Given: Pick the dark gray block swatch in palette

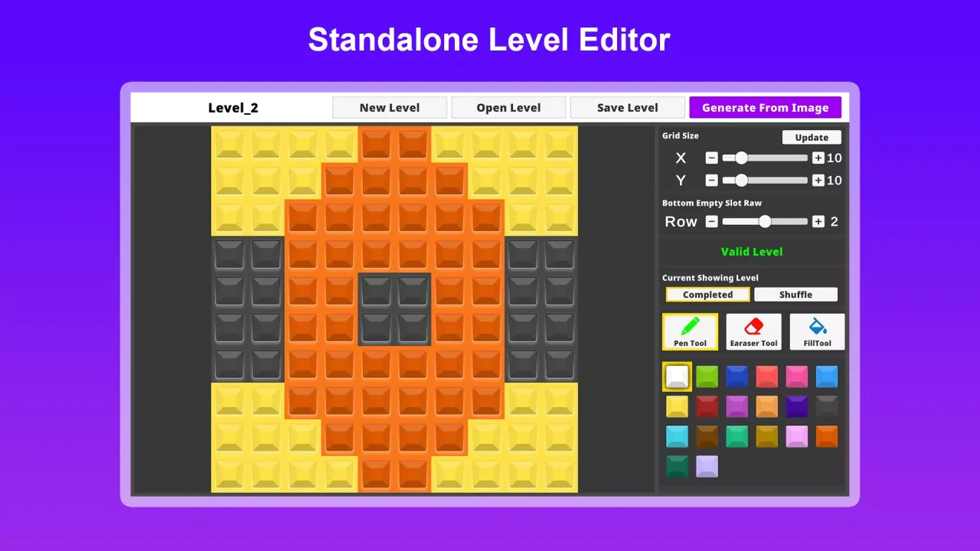Looking at the screenshot, I should (x=826, y=406).
